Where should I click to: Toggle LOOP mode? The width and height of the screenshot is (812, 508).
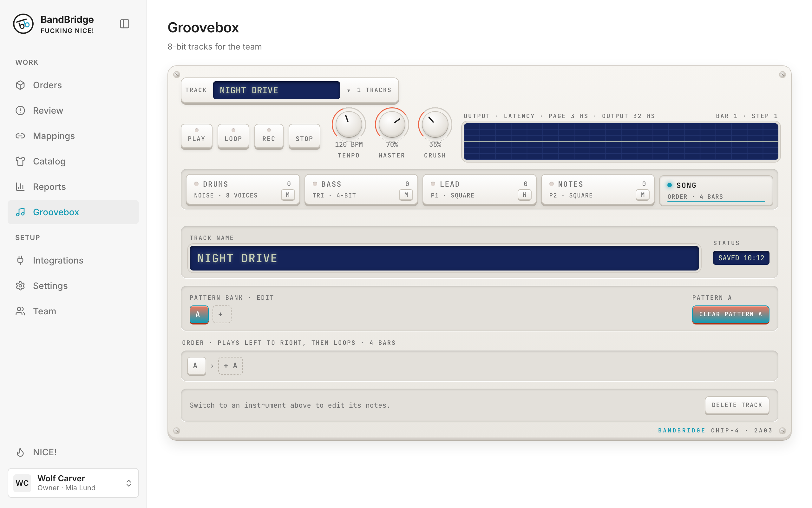point(233,136)
